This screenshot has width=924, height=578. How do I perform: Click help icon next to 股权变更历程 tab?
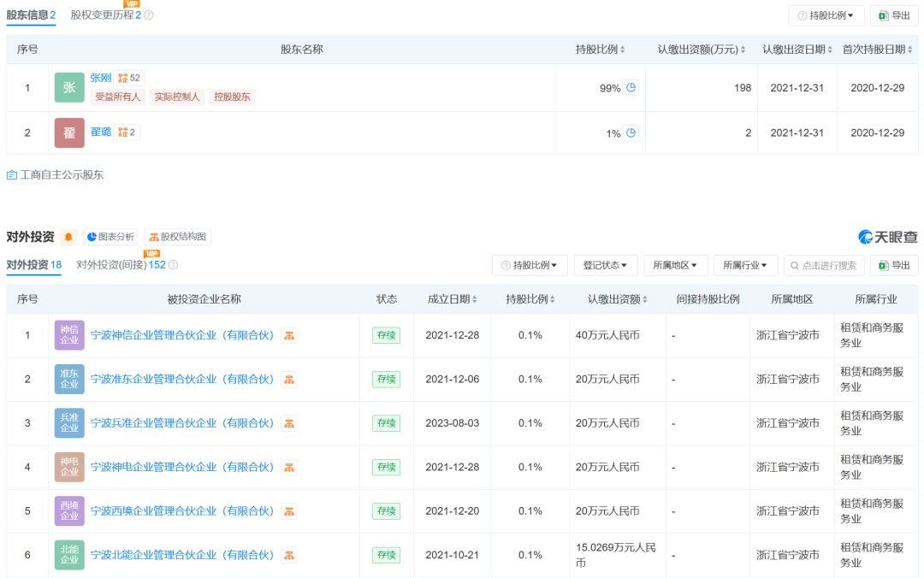click(x=149, y=15)
